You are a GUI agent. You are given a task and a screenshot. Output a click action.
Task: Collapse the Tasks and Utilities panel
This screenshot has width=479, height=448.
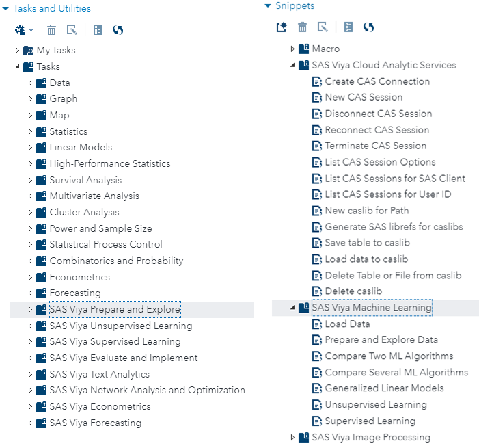(6, 9)
